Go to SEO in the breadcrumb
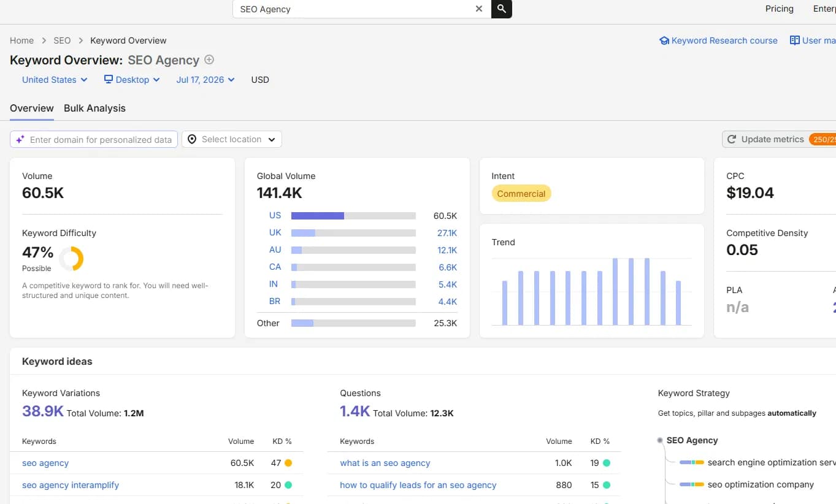Image resolution: width=836 pixels, height=504 pixels. tap(62, 40)
